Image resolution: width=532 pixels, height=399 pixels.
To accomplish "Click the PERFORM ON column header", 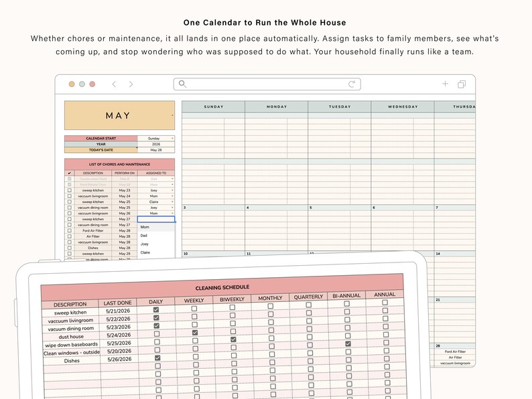I will coord(125,173).
